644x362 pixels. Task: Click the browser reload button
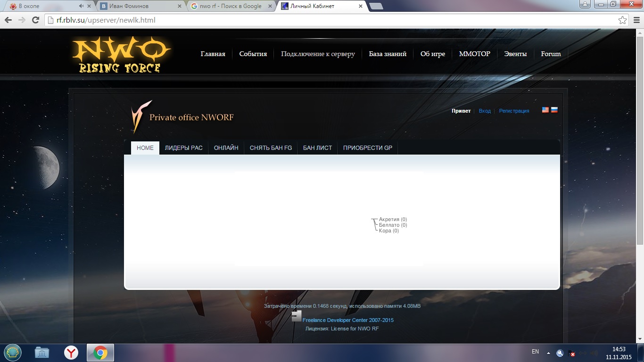35,20
